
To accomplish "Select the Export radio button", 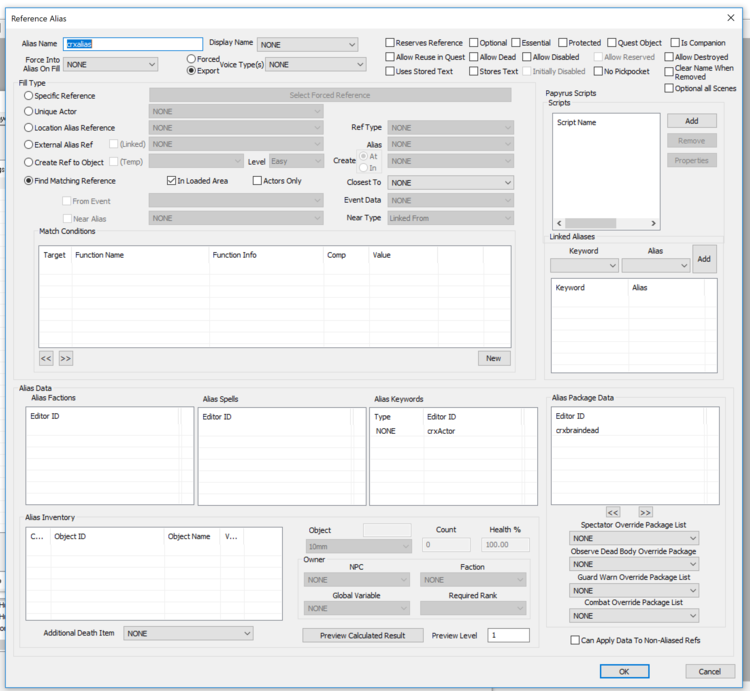I will (x=191, y=71).
